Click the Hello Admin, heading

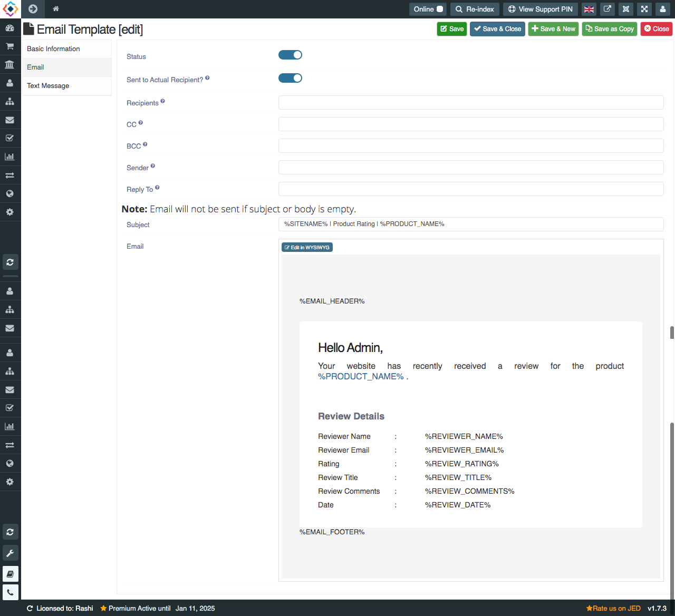pos(350,348)
